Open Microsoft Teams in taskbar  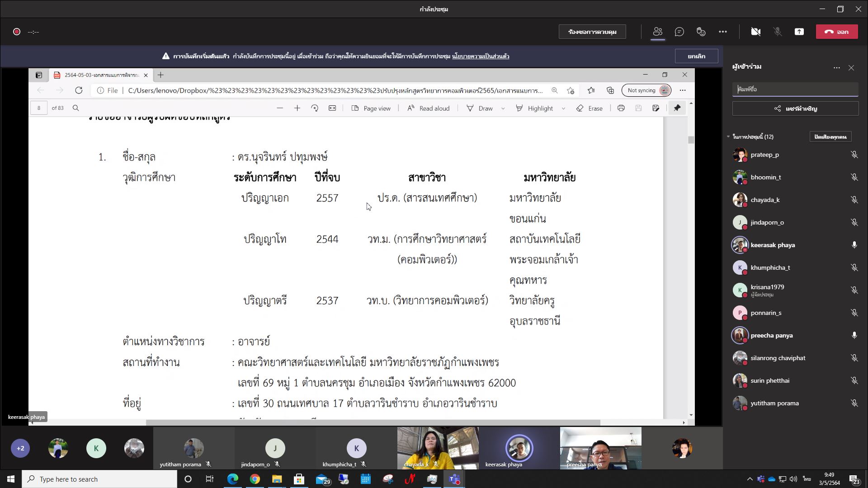[454, 479]
